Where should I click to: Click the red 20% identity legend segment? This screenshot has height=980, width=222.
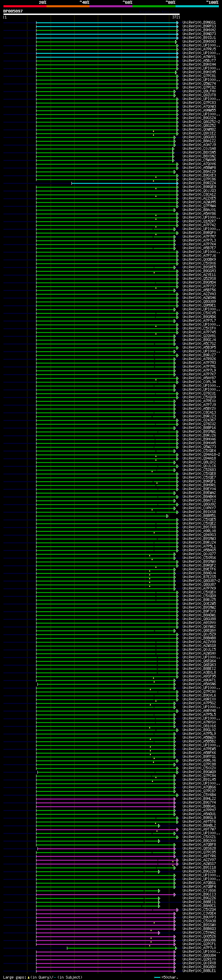[25, 6]
